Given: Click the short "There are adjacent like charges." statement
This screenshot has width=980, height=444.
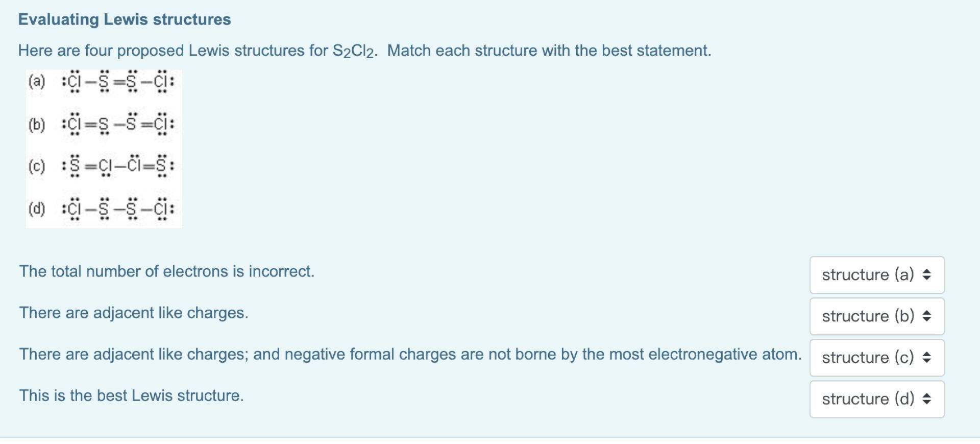Looking at the screenshot, I should coord(134,313).
